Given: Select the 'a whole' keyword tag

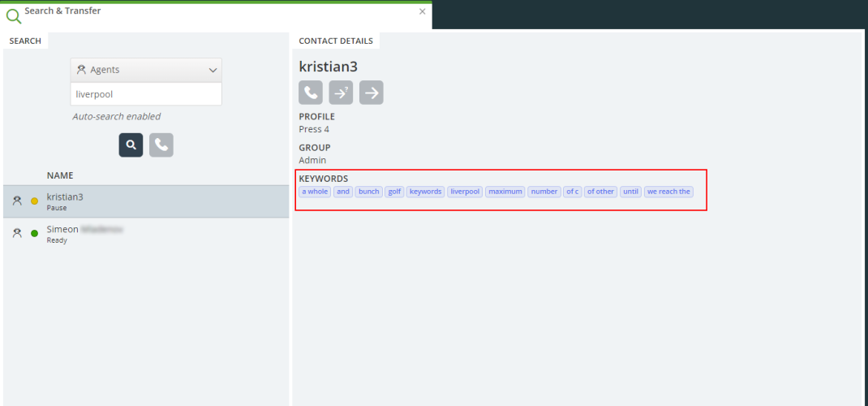Looking at the screenshot, I should (315, 192).
